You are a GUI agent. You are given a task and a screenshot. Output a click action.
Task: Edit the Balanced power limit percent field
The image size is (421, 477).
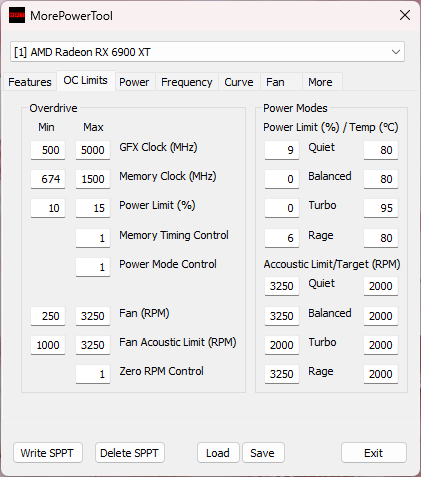[x=282, y=179]
